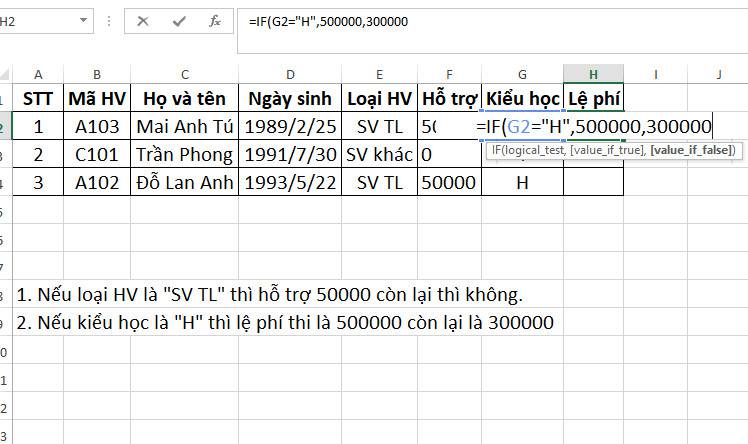The width and height of the screenshot is (748, 444).
Task: Confirm formula with the checkmark Enter icon
Action: [179, 21]
